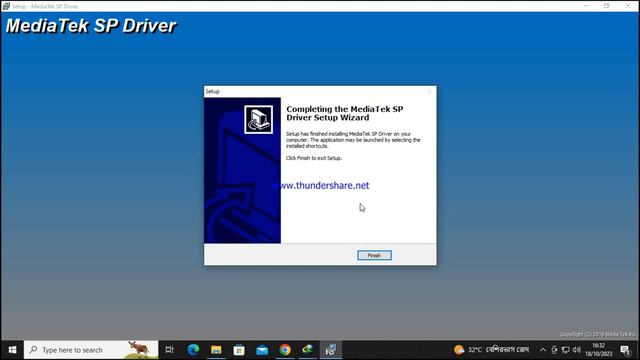Open the network status tray icon

pos(565,350)
